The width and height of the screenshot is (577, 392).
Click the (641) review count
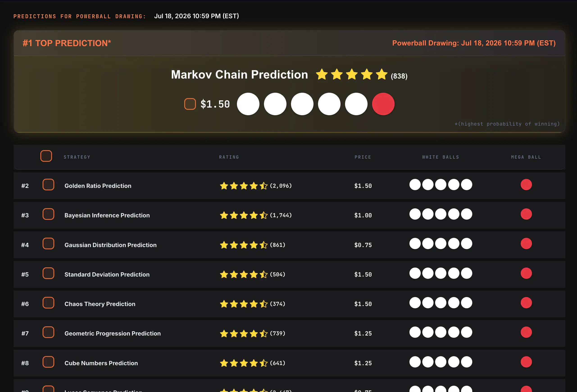(x=277, y=363)
